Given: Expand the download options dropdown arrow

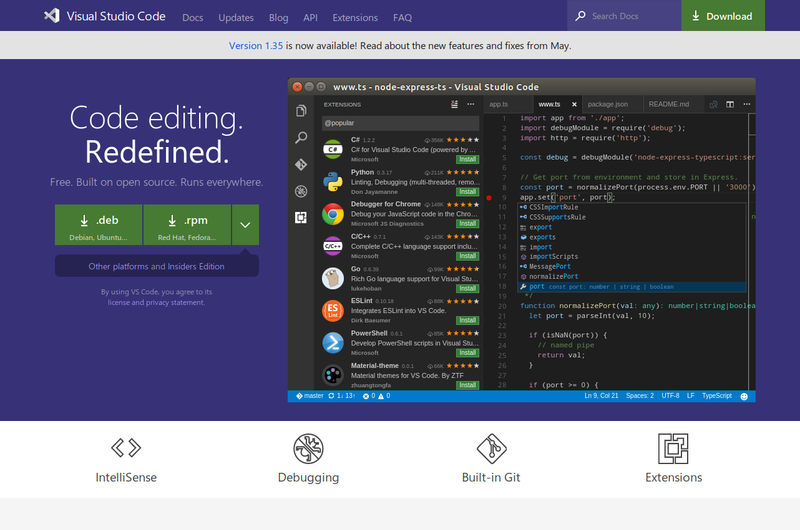Looking at the screenshot, I should click(x=245, y=225).
